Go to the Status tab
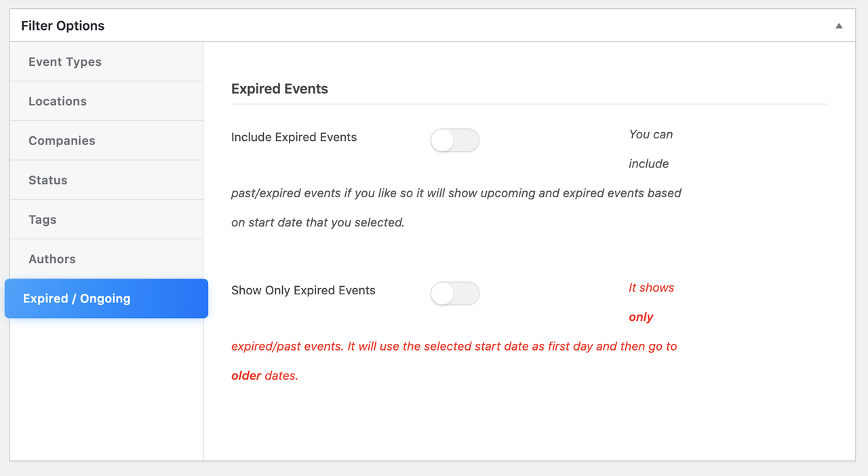868x476 pixels. (x=48, y=180)
